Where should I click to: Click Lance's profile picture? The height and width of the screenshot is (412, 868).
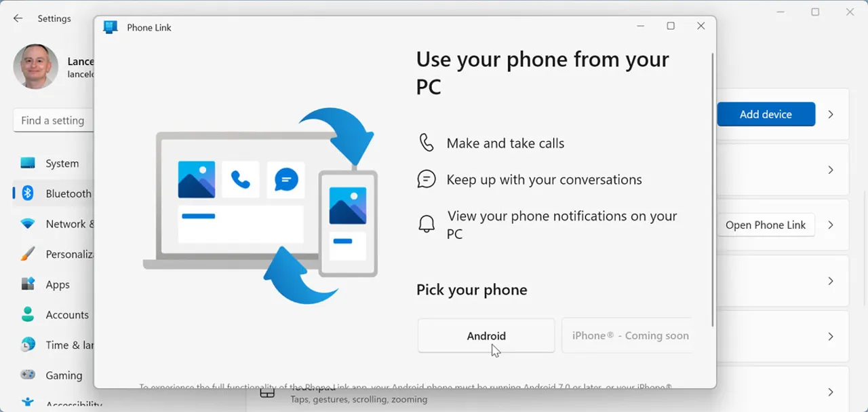(37, 67)
